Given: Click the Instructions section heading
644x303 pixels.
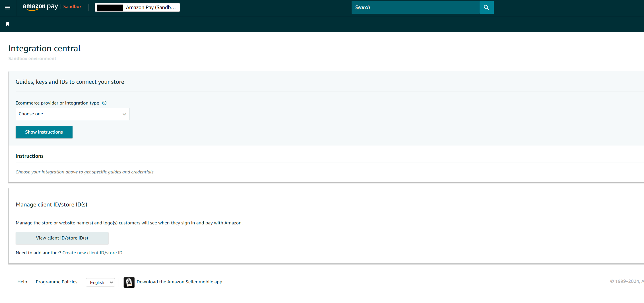Looking at the screenshot, I should click(30, 156).
